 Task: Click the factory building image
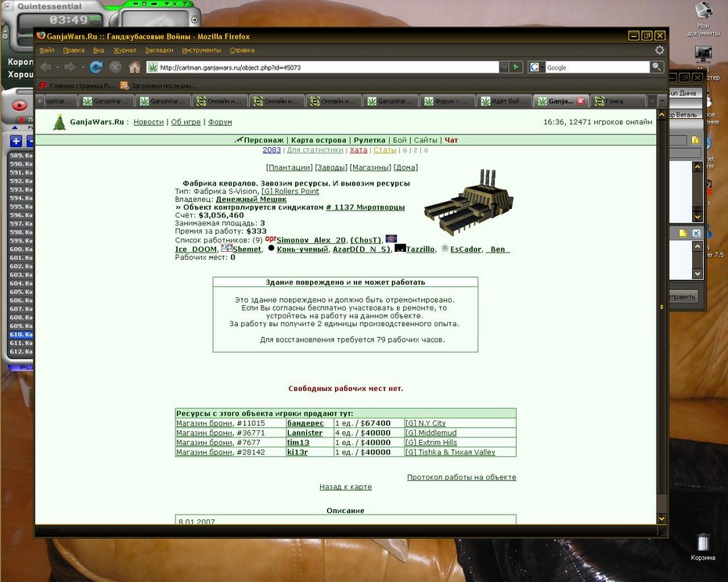coord(468,203)
